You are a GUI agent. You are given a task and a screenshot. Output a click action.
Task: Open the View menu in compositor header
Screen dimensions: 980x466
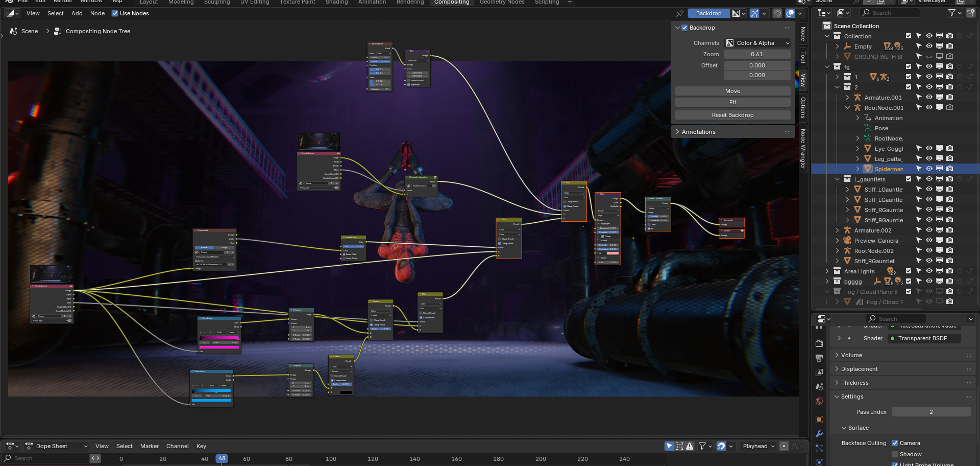coord(33,13)
